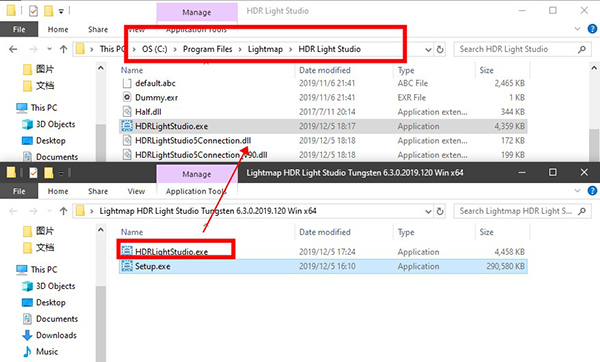Open Desktop in lower window sidebar

(x=44, y=303)
